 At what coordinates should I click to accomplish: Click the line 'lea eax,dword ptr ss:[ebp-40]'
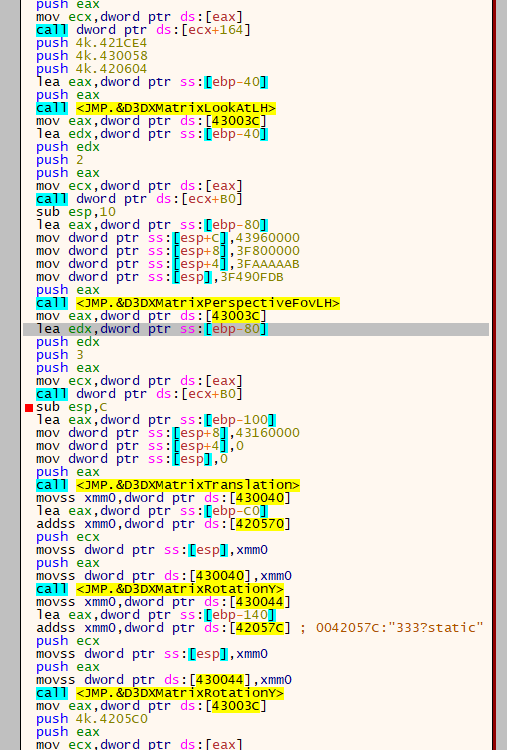coord(152,82)
